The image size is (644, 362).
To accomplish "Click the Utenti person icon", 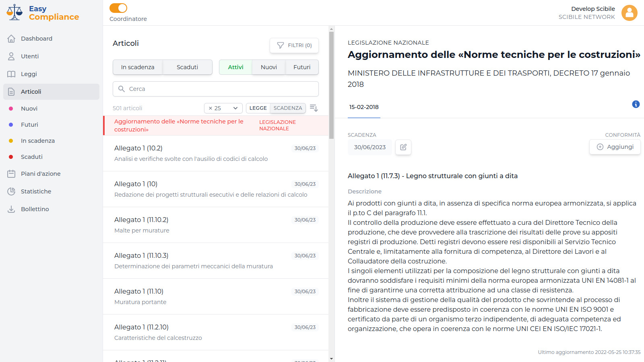I will coord(12,56).
